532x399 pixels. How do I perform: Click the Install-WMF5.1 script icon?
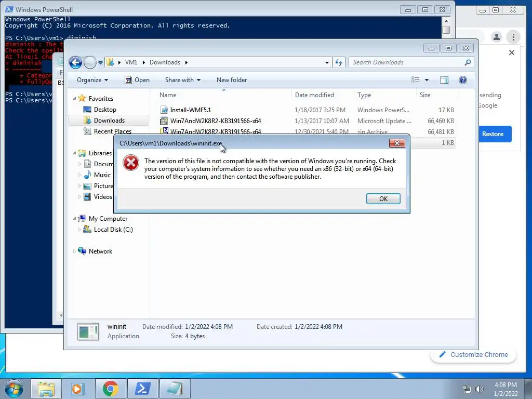[x=164, y=110]
